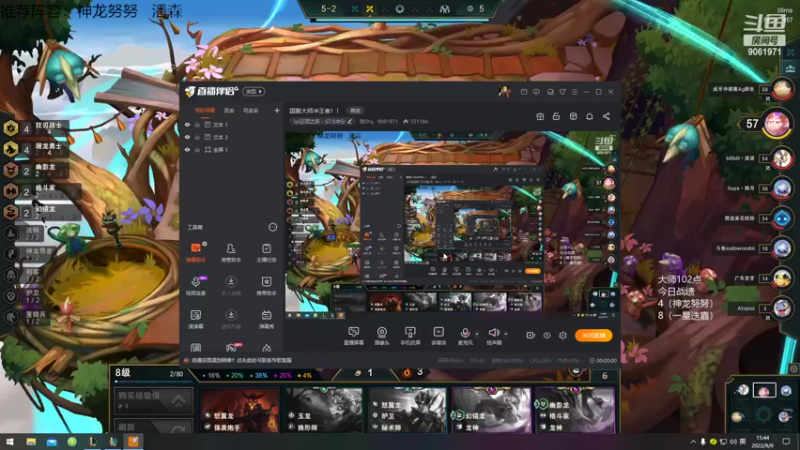Buy the 幽影龙 格斗家 champion card

click(575, 410)
